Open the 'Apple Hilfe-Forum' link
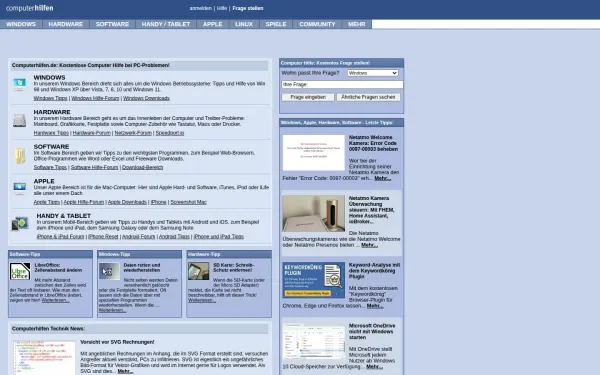Screen dimensions: 600x375 pyautogui.click(x=84, y=202)
